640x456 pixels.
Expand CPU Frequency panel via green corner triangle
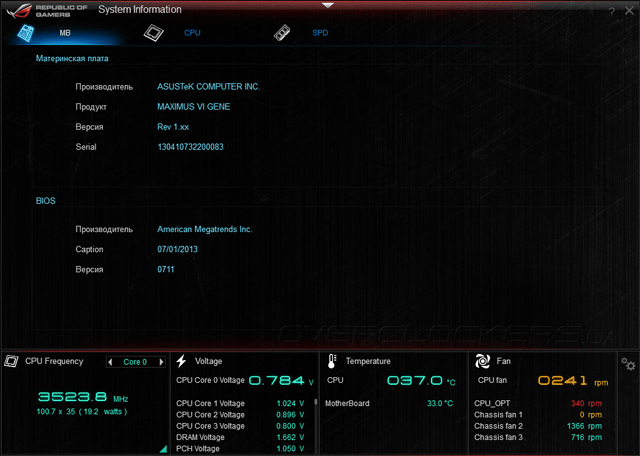click(x=163, y=449)
